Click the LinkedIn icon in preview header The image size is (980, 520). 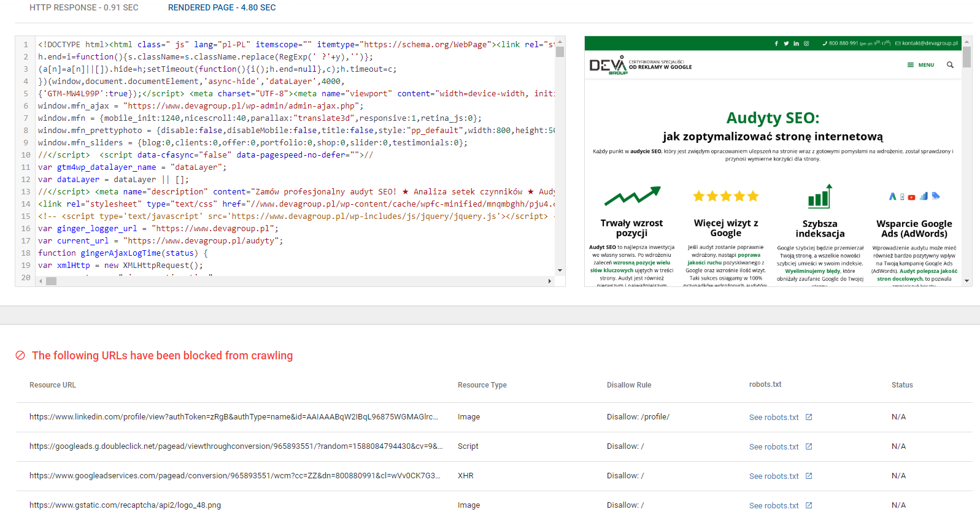pos(796,44)
